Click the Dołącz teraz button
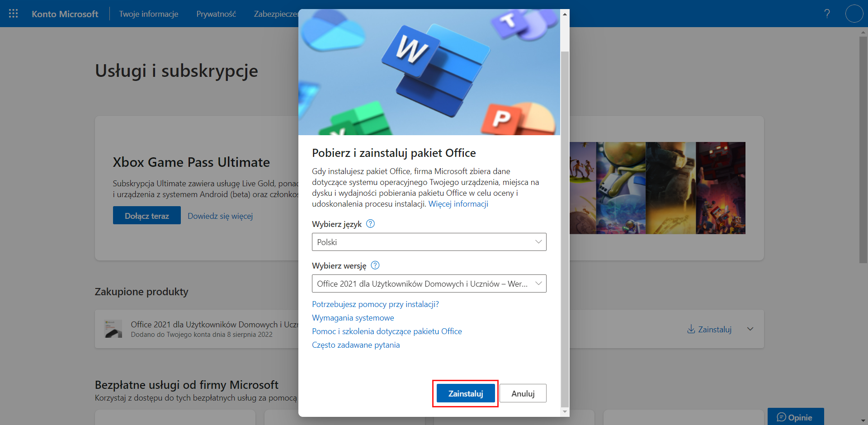This screenshot has height=425, width=868. pyautogui.click(x=147, y=216)
